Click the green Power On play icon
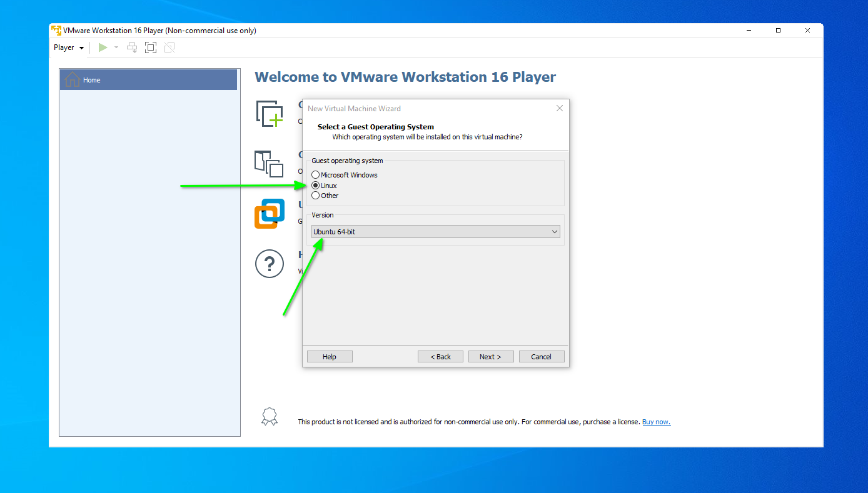This screenshot has height=493, width=868. [x=102, y=47]
